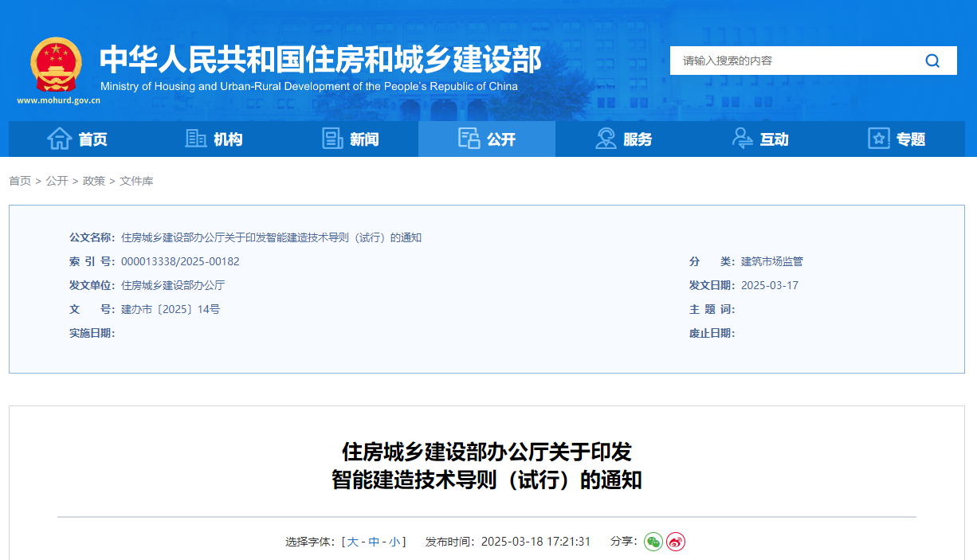
Task: Open 政策 from the breadcrumb trail
Action: click(93, 181)
